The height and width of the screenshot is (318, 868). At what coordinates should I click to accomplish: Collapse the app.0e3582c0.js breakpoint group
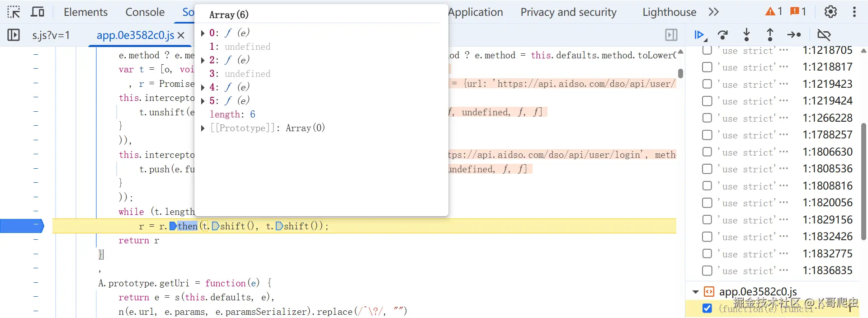(x=696, y=292)
